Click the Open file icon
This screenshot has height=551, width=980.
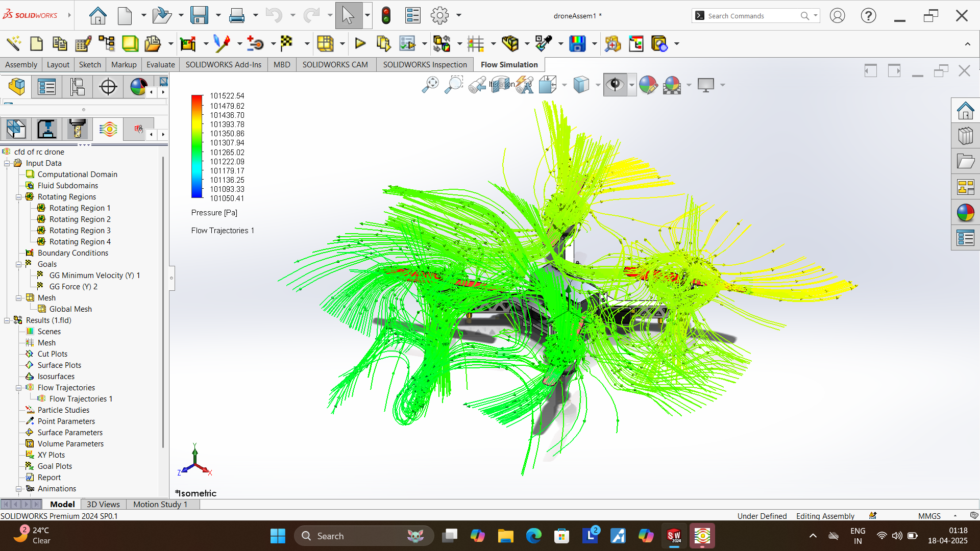162,15
